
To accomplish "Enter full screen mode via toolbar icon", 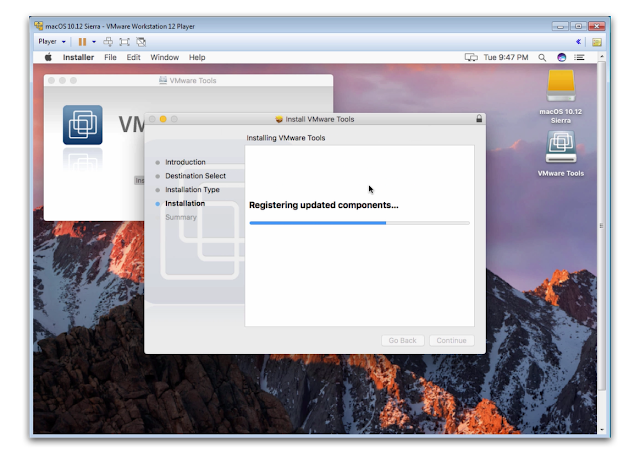I will point(124,42).
